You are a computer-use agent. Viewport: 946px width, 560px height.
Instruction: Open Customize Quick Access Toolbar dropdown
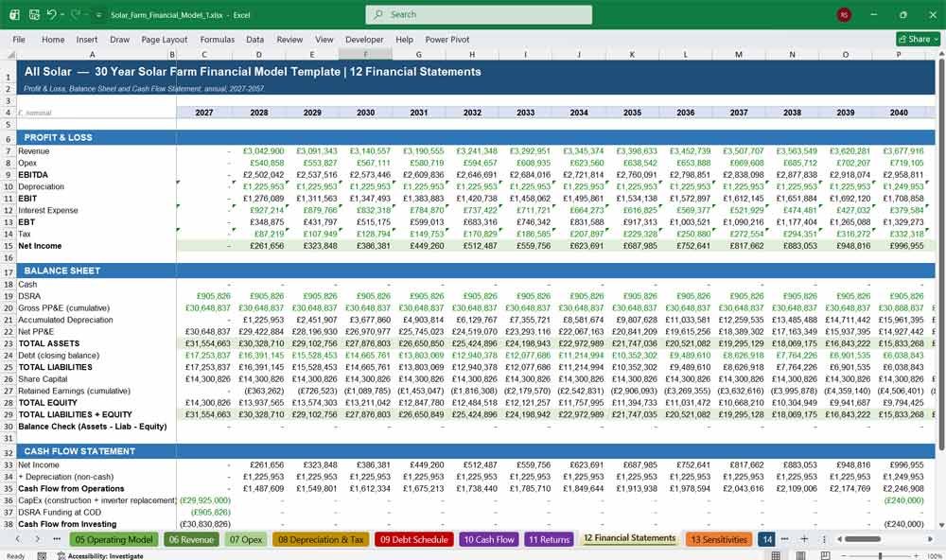(x=99, y=15)
